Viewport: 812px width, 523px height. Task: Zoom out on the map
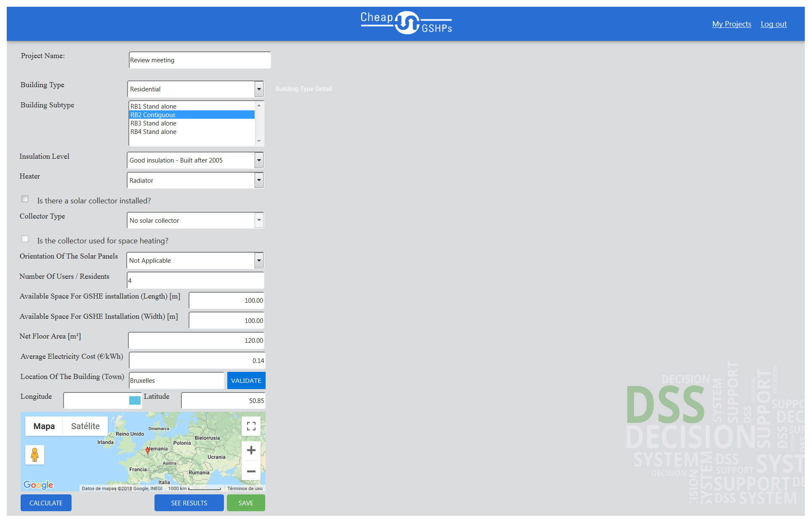[x=251, y=471]
